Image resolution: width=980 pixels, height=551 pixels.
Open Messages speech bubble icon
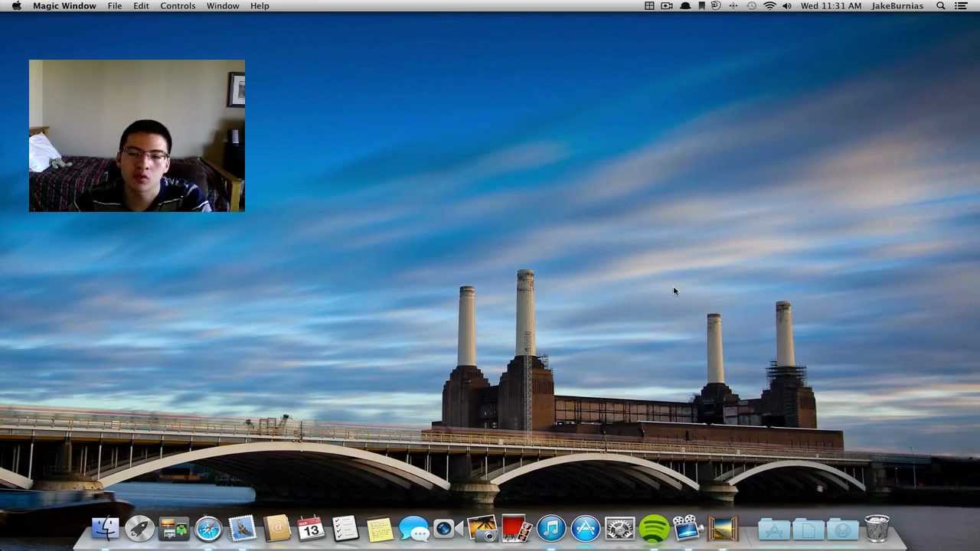point(414,528)
